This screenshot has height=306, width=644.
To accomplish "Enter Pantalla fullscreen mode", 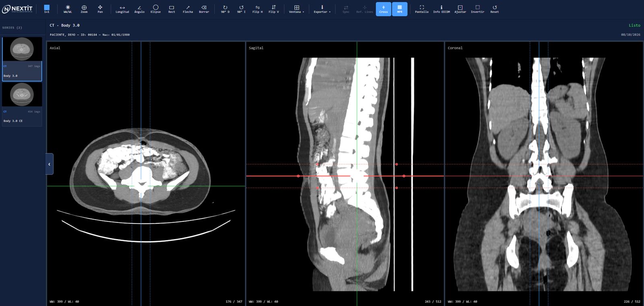I will tap(422, 9).
